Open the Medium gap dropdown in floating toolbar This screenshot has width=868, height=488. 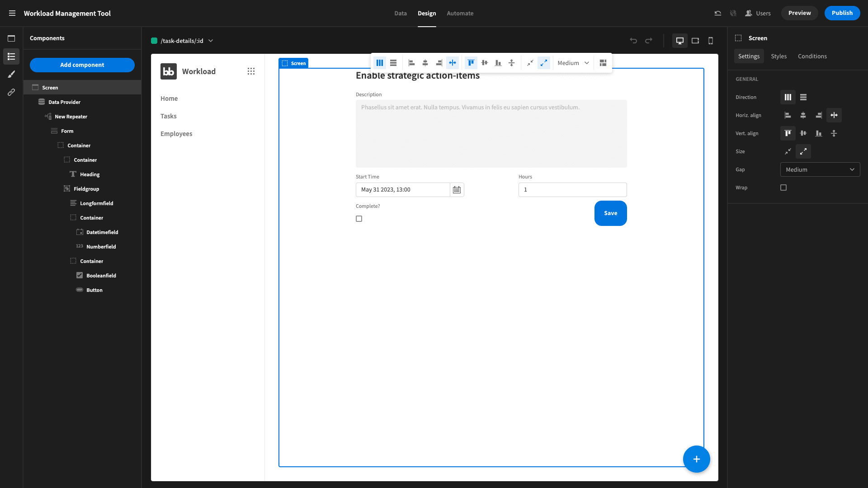point(573,63)
